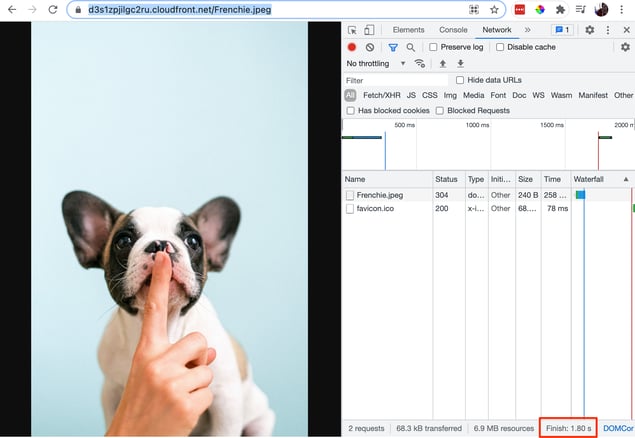Sort by the Size column header
This screenshot has height=438, width=635.
click(528, 179)
